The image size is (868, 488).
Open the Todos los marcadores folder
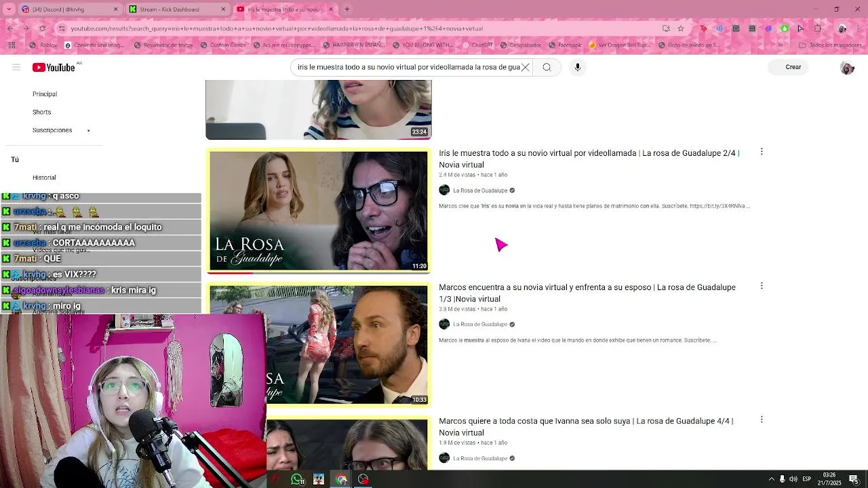[x=830, y=45]
